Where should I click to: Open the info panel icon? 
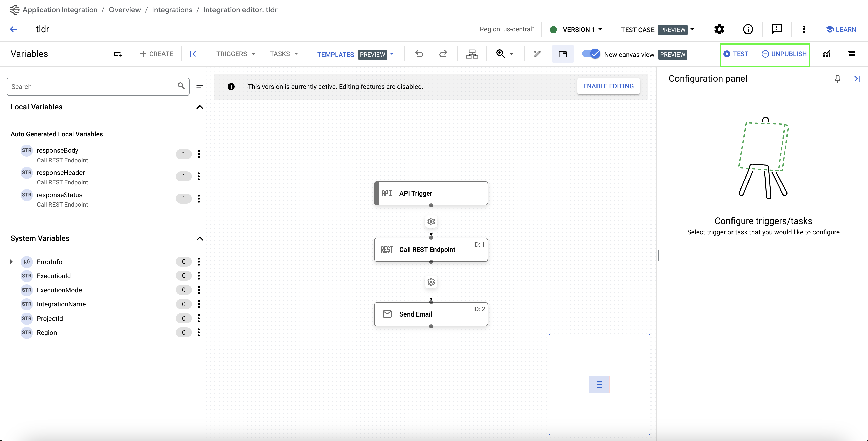coord(748,29)
